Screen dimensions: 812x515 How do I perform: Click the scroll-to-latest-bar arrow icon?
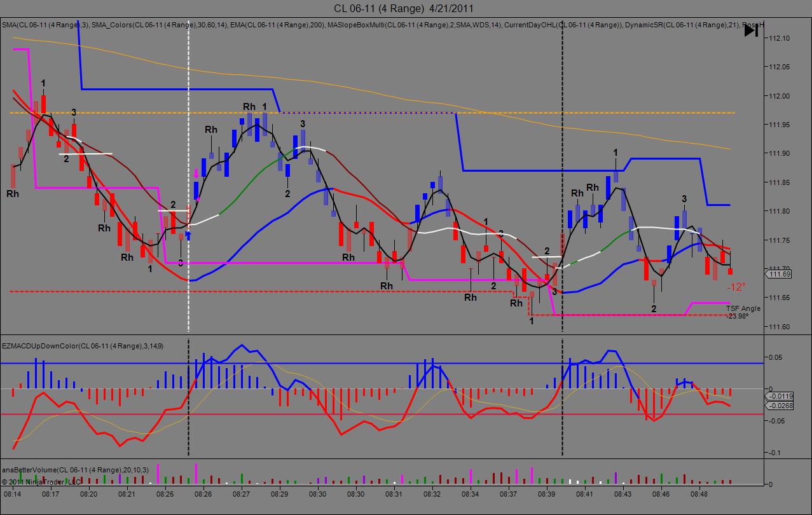pos(751,30)
